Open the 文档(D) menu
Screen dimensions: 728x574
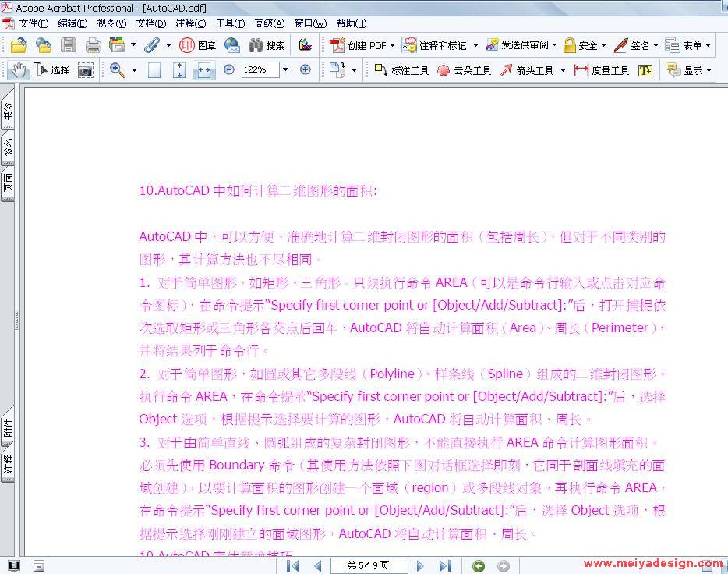150,23
